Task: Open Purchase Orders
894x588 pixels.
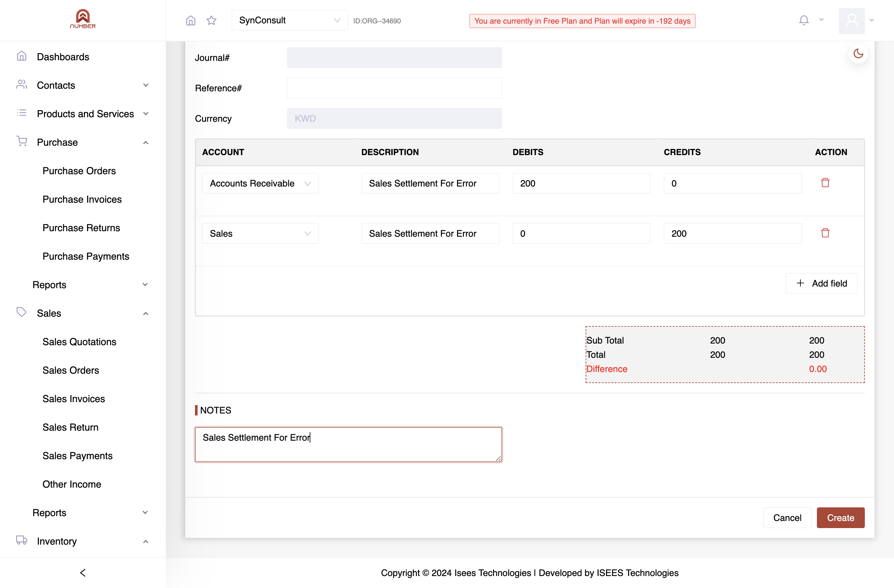Action: (x=79, y=171)
